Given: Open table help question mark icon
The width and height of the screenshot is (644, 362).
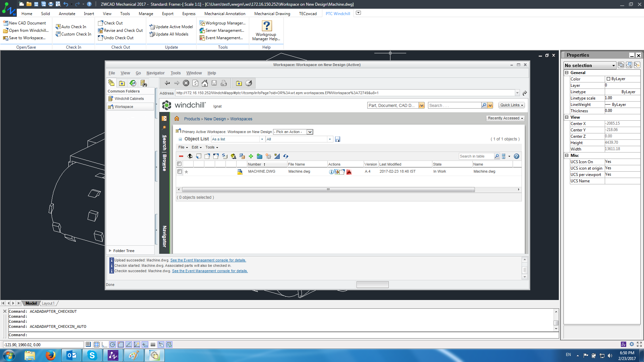Looking at the screenshot, I should click(517, 156).
